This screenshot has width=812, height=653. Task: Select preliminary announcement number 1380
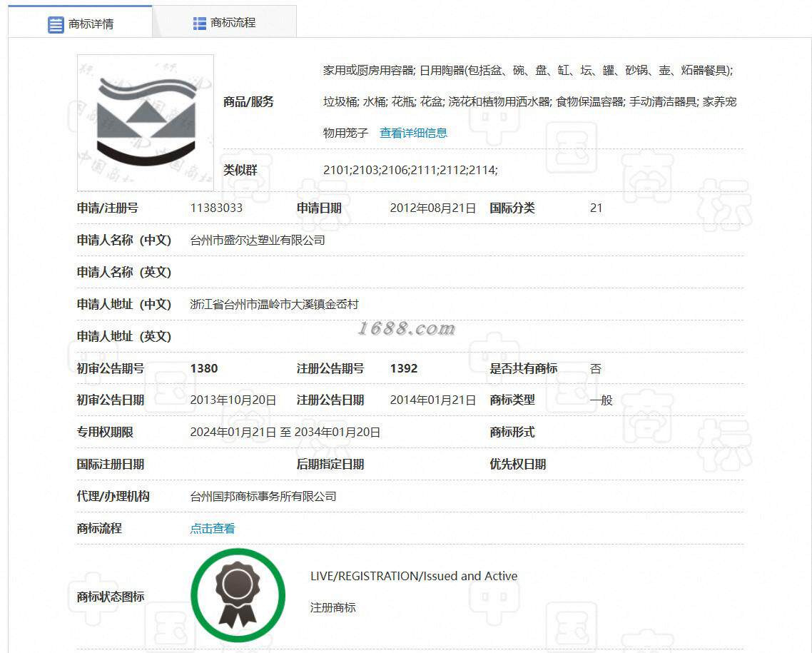pyautogui.click(x=204, y=369)
